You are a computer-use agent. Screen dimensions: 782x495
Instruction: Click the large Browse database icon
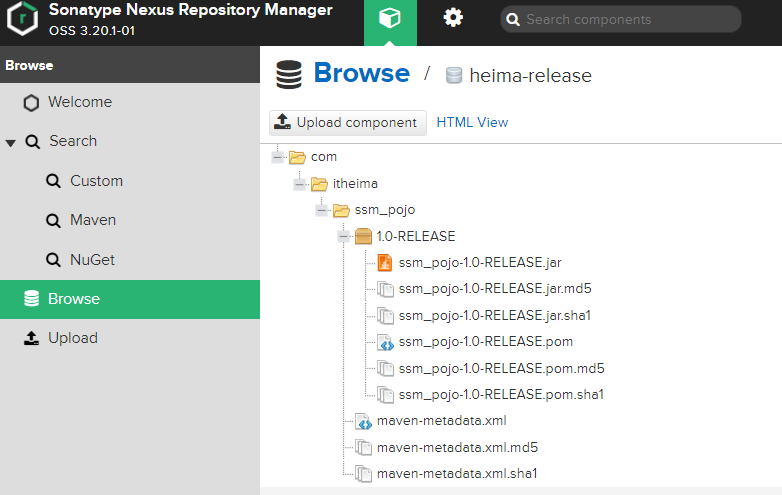point(289,75)
